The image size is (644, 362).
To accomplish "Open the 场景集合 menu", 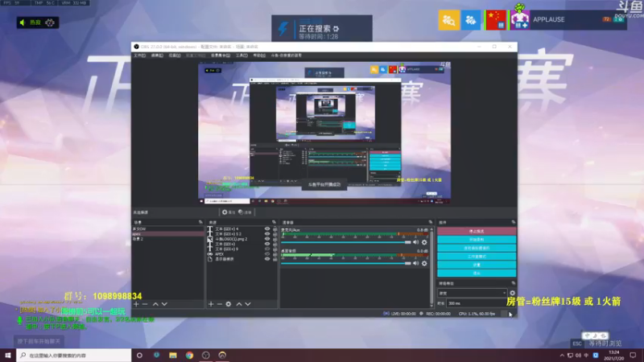I will pos(221,56).
